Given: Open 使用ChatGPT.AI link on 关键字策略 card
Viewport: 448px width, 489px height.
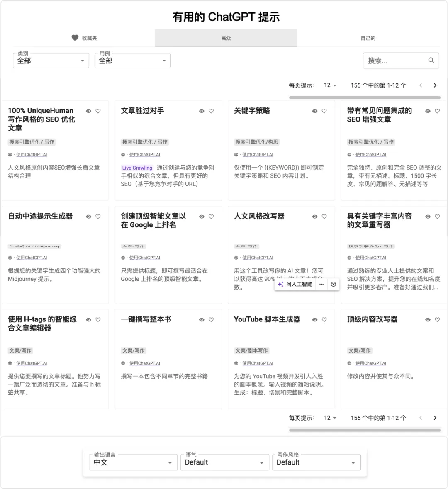Looking at the screenshot, I should [258, 155].
